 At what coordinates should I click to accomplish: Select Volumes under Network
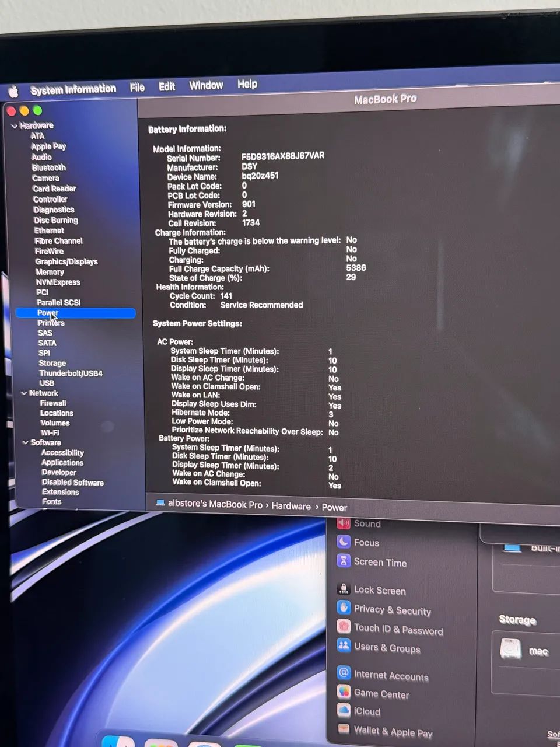click(55, 423)
